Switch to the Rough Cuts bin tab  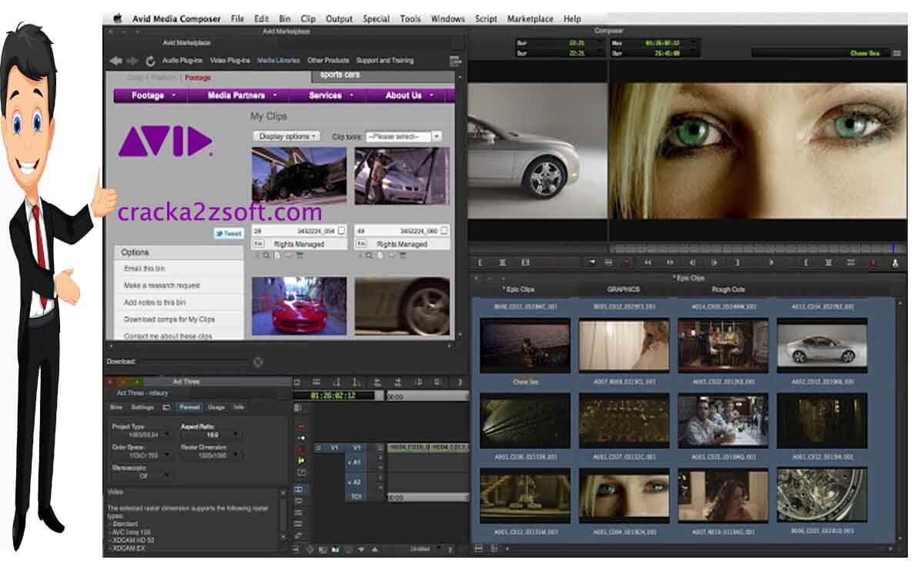[x=728, y=290]
